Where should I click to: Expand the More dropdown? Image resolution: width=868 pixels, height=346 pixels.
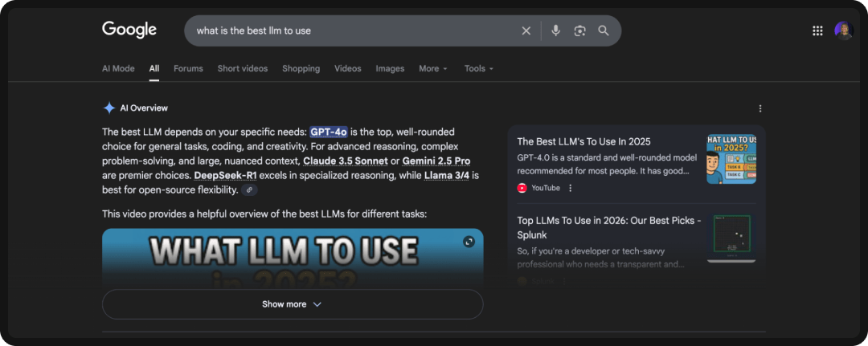click(433, 68)
